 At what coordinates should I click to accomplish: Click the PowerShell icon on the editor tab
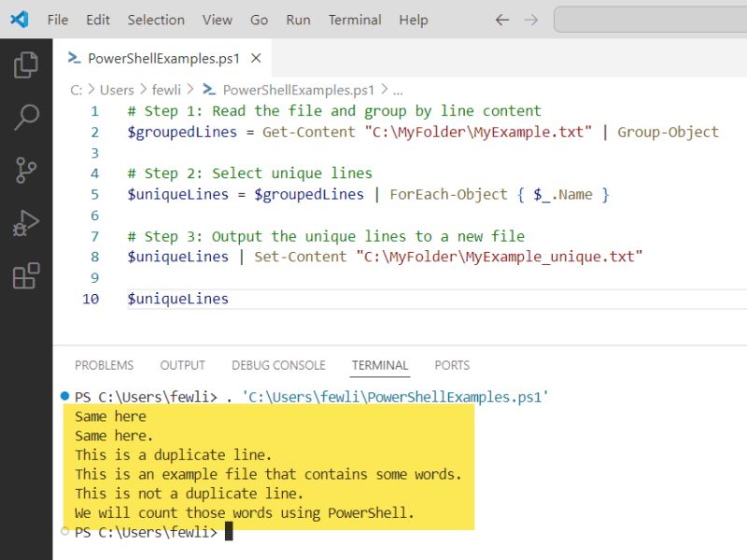coord(73,57)
